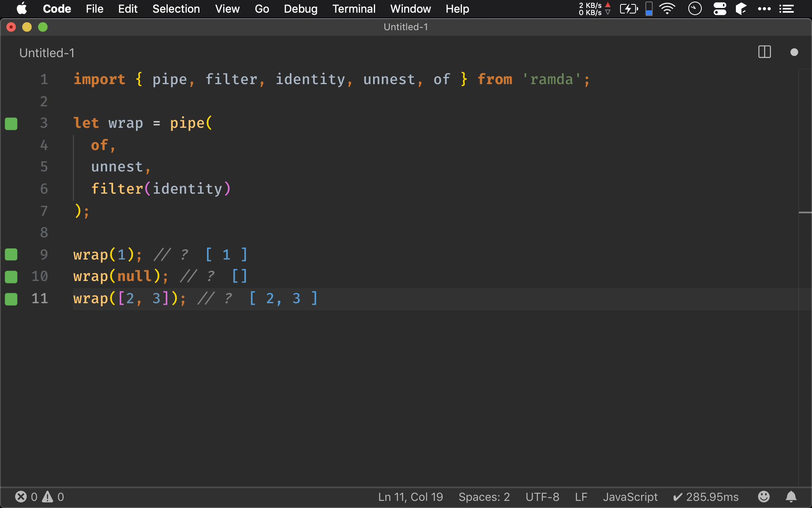Click the three-dots menu bar icon
This screenshot has height=508, width=812.
point(764,9)
